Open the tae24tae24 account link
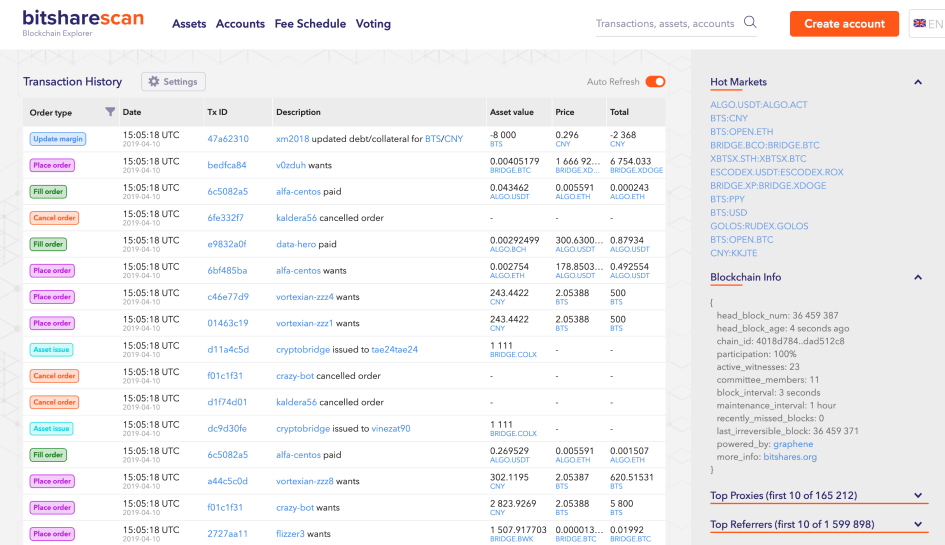Image resolution: width=945 pixels, height=545 pixels. pyautogui.click(x=394, y=350)
